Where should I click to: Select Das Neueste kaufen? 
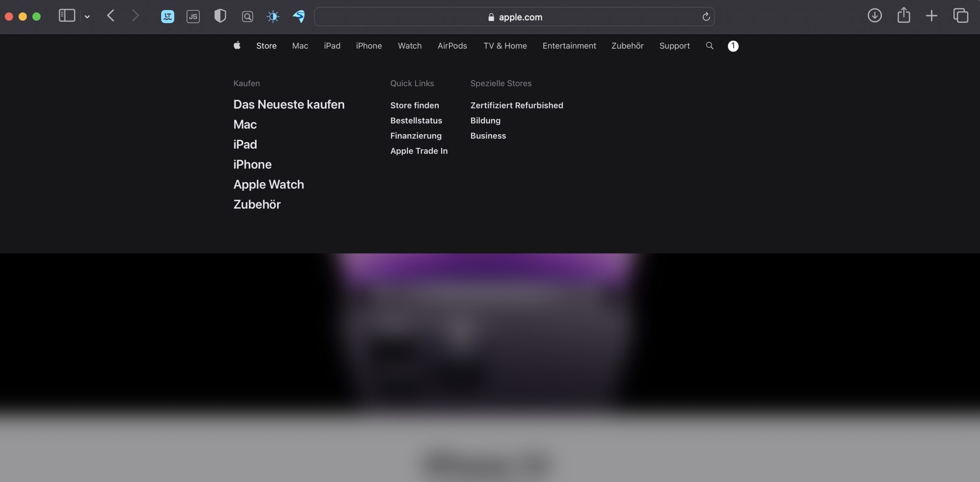pos(289,104)
